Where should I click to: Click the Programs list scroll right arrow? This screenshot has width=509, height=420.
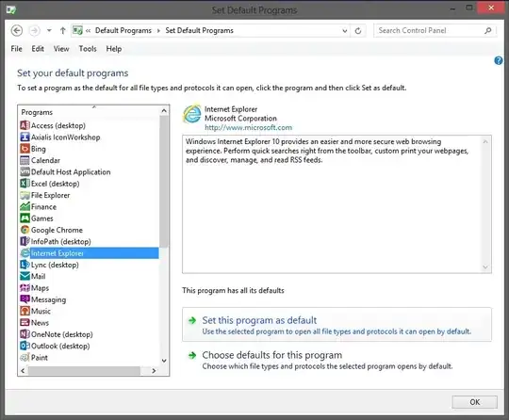click(154, 371)
